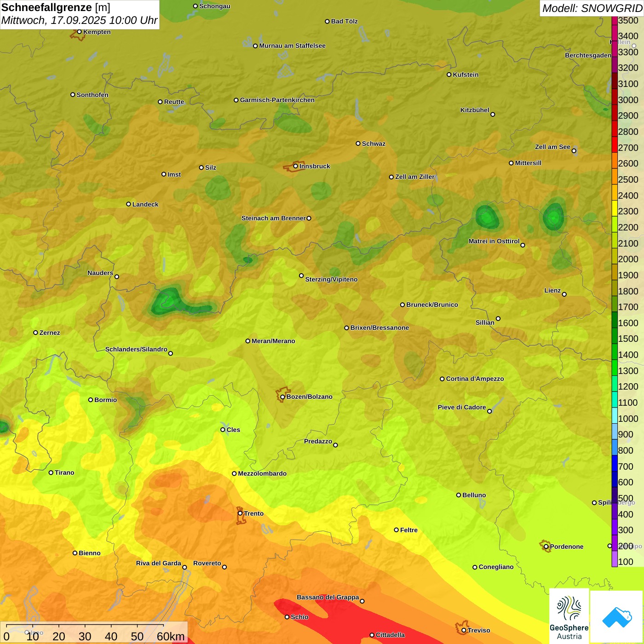Viewport: 644px width, 644px height.
Task: Click the Cles town label
Action: tap(233, 430)
